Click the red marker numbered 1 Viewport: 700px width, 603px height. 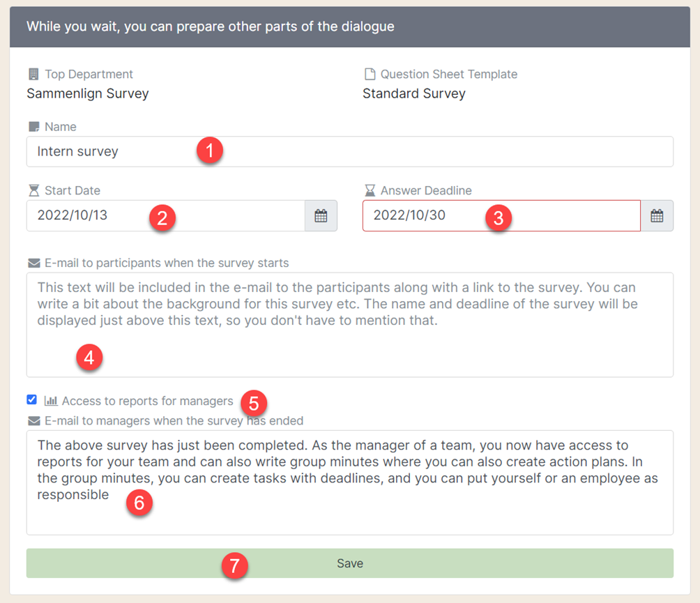coord(210,151)
